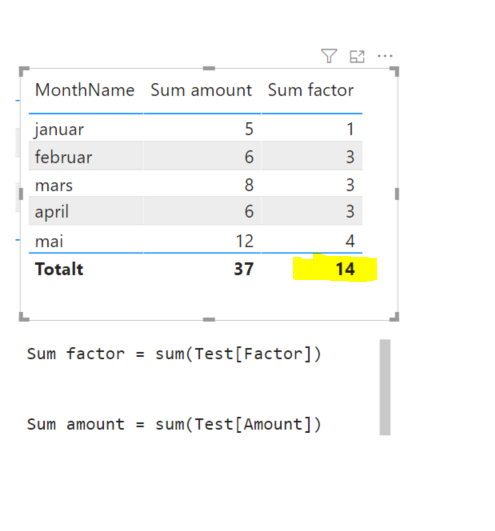Screen dimensions: 495x531
Task: Click the bottom-right corner handle of visual
Action: [394, 316]
